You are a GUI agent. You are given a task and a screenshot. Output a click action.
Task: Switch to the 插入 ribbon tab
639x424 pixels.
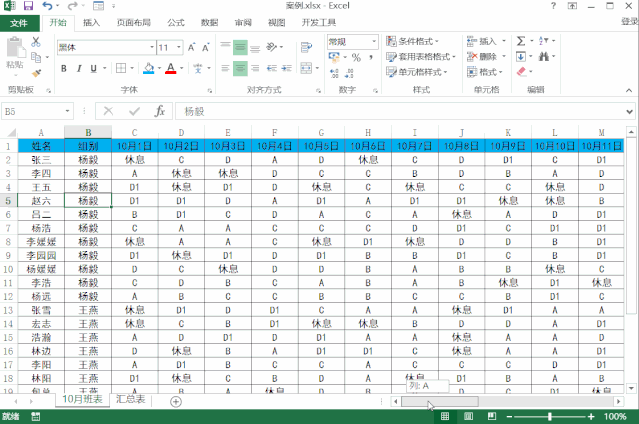coord(91,22)
